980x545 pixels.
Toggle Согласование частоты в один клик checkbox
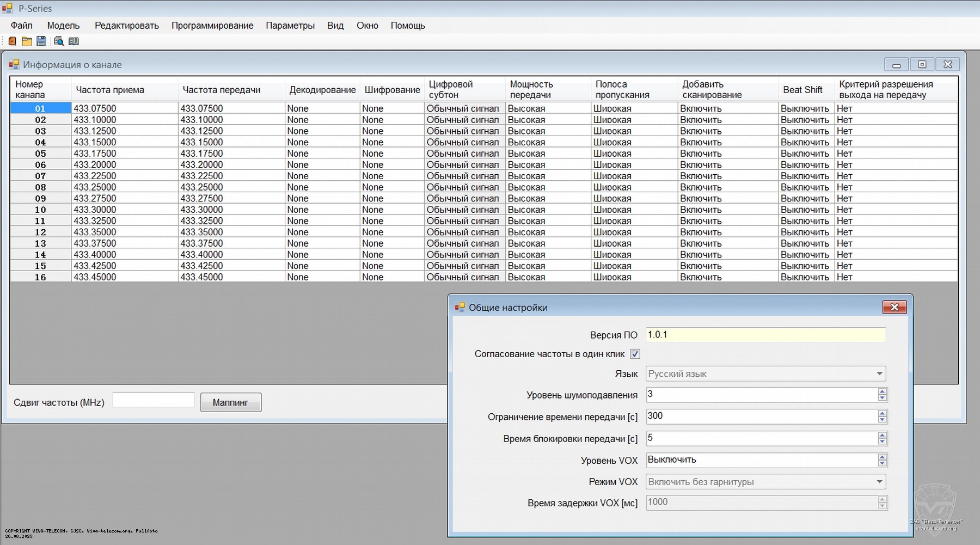(635, 354)
